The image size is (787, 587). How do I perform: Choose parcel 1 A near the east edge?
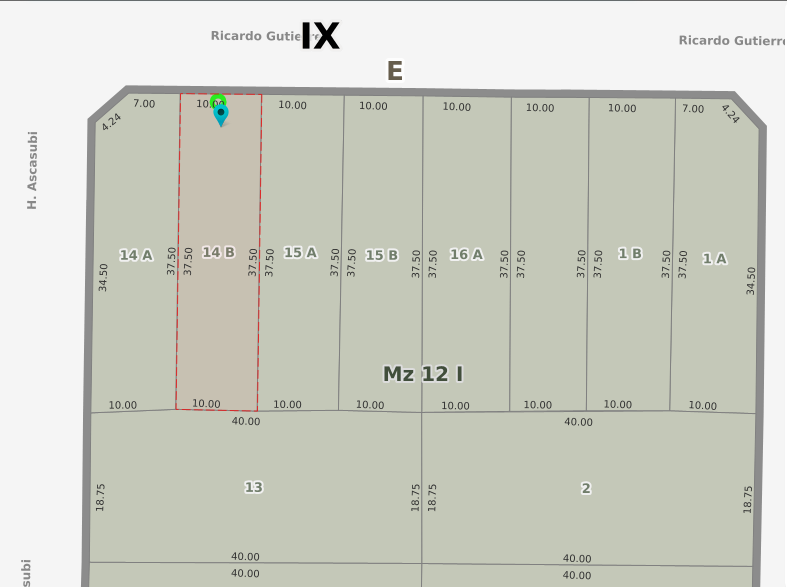(714, 259)
